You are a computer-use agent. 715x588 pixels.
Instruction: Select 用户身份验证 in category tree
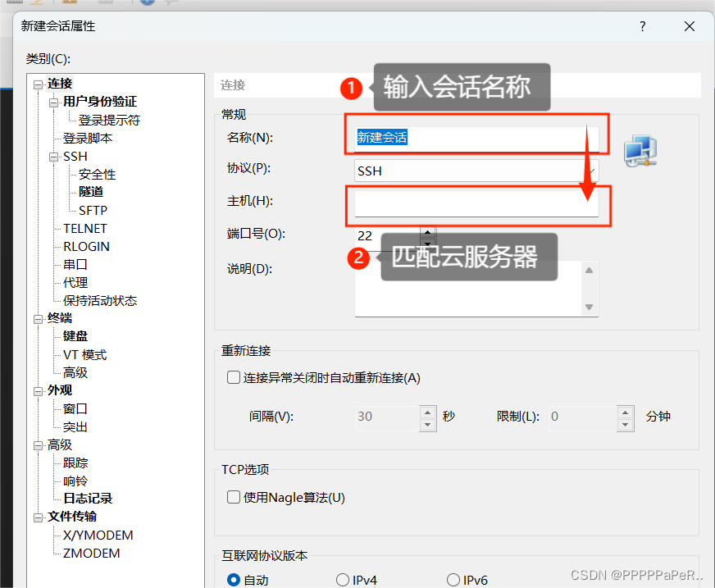coord(100,102)
